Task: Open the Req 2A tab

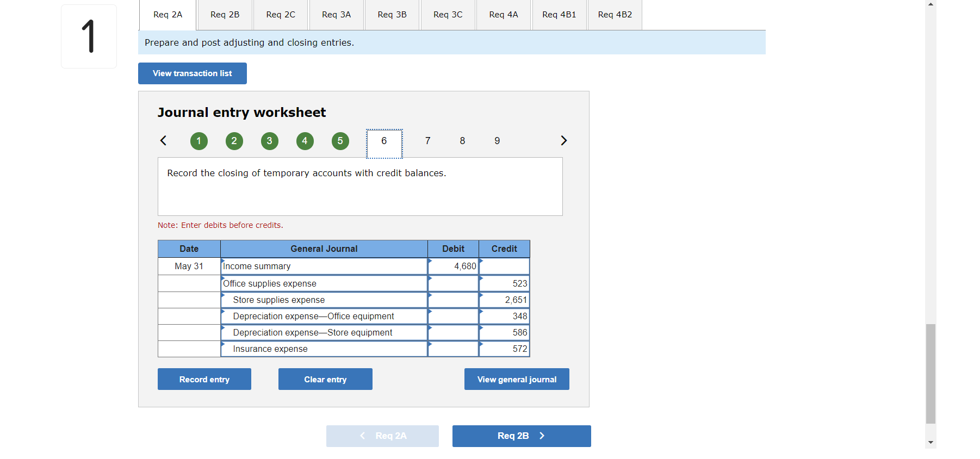Action: click(x=168, y=15)
